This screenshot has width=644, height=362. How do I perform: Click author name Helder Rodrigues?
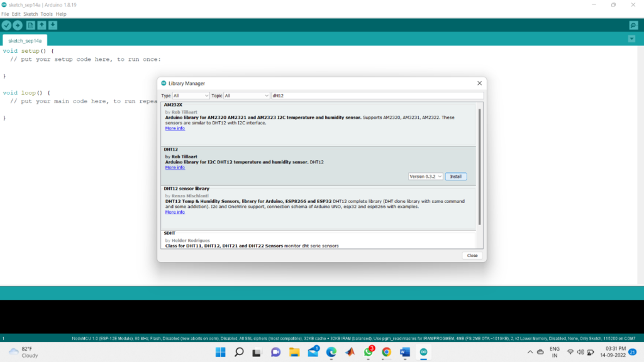[x=191, y=241]
